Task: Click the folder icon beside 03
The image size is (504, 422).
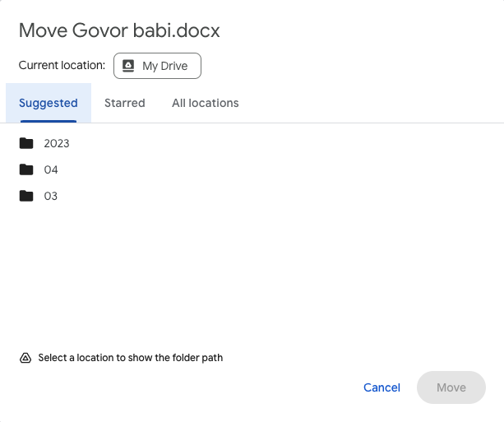Action: 26,196
